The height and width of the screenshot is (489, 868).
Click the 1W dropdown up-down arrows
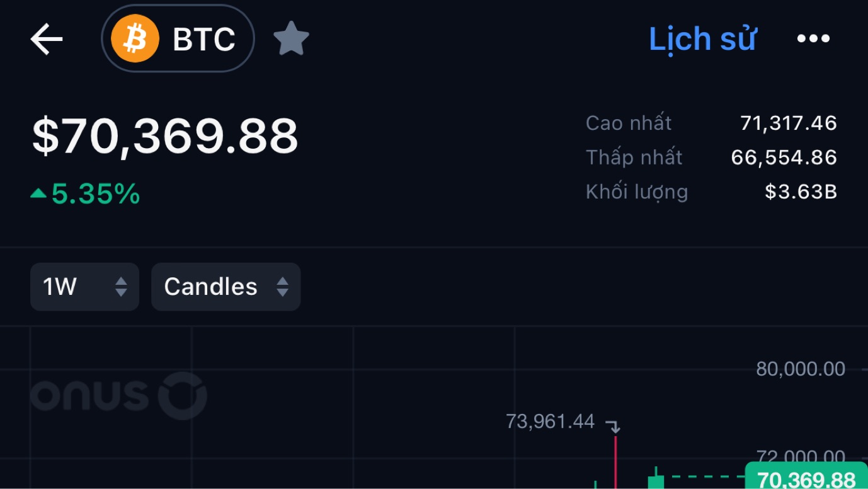pos(121,287)
